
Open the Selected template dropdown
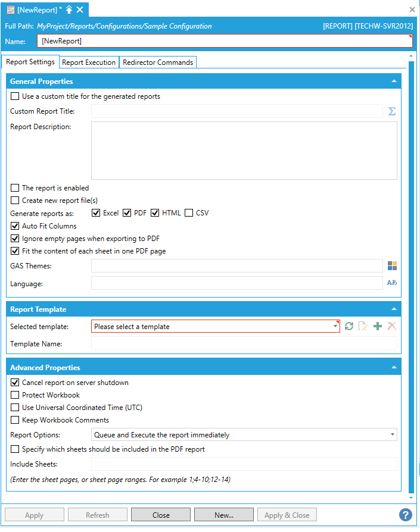(216, 326)
